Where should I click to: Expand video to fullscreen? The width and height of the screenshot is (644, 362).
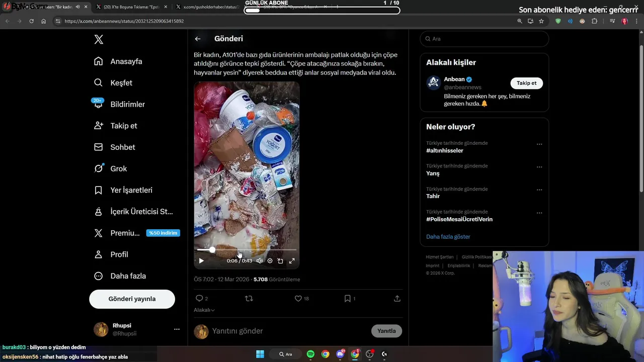(x=292, y=261)
